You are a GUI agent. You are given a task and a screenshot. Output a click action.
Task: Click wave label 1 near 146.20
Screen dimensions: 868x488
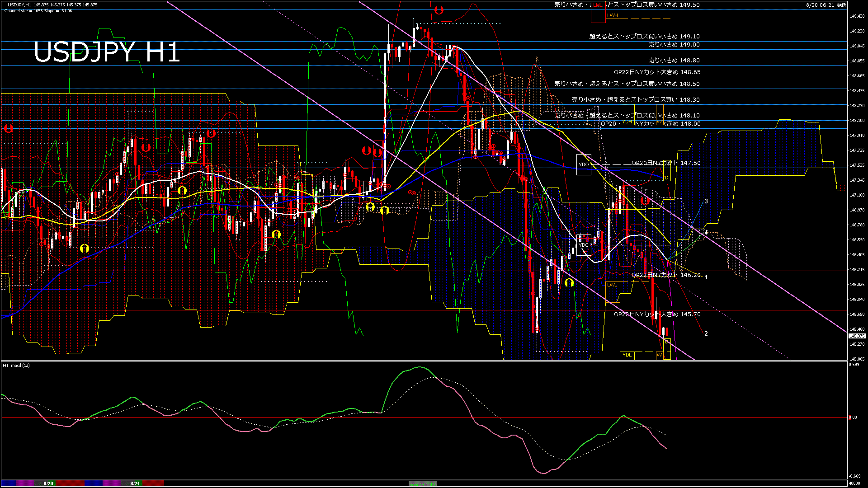pyautogui.click(x=706, y=277)
